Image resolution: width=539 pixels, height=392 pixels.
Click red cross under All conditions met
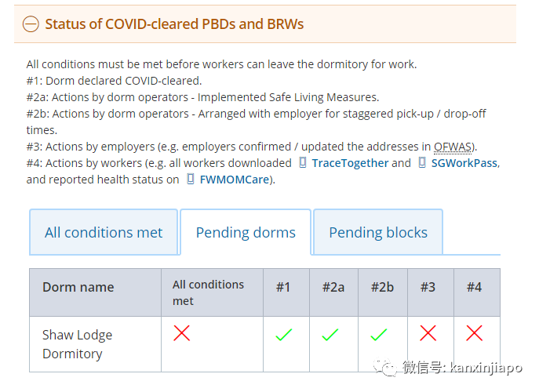[x=181, y=334]
